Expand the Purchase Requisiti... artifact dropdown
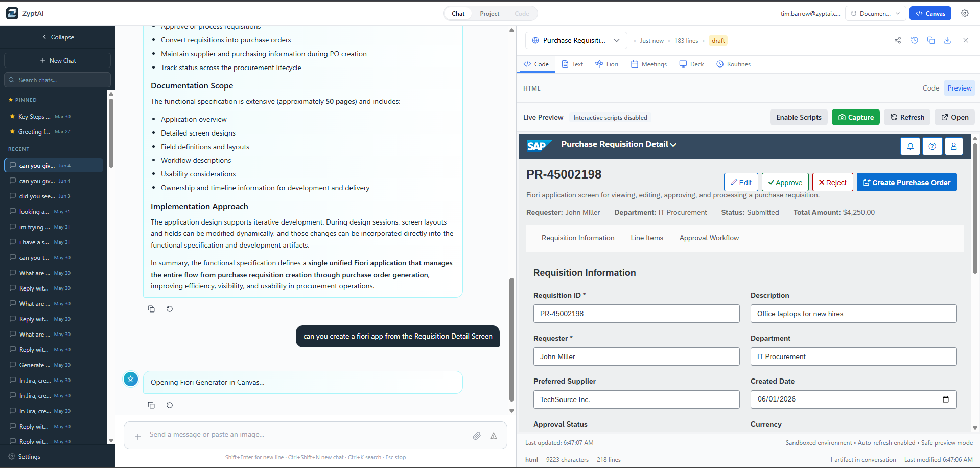This screenshot has width=980, height=468. click(x=576, y=40)
